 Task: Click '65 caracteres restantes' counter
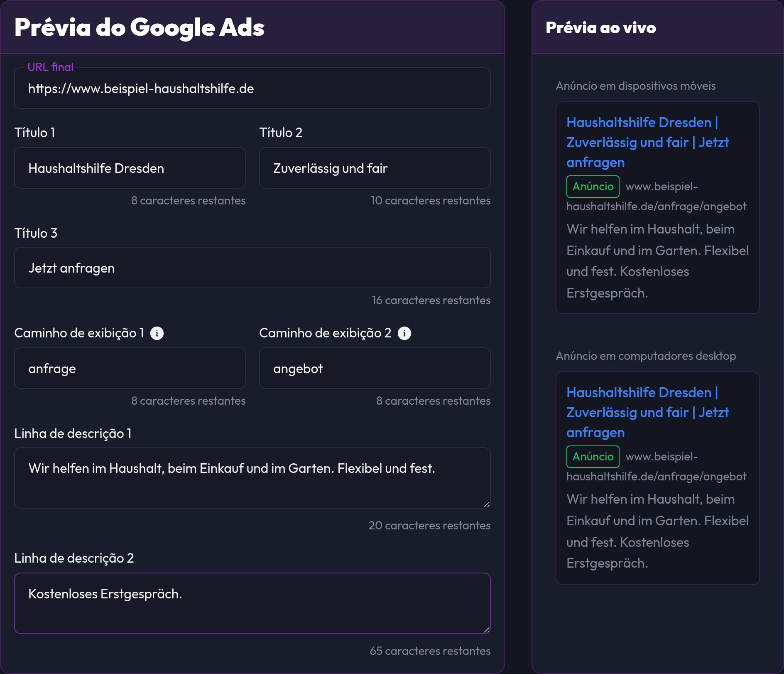click(x=430, y=651)
